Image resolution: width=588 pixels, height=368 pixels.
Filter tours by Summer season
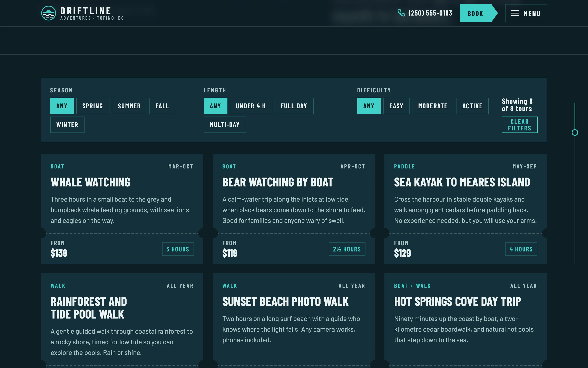click(x=129, y=106)
